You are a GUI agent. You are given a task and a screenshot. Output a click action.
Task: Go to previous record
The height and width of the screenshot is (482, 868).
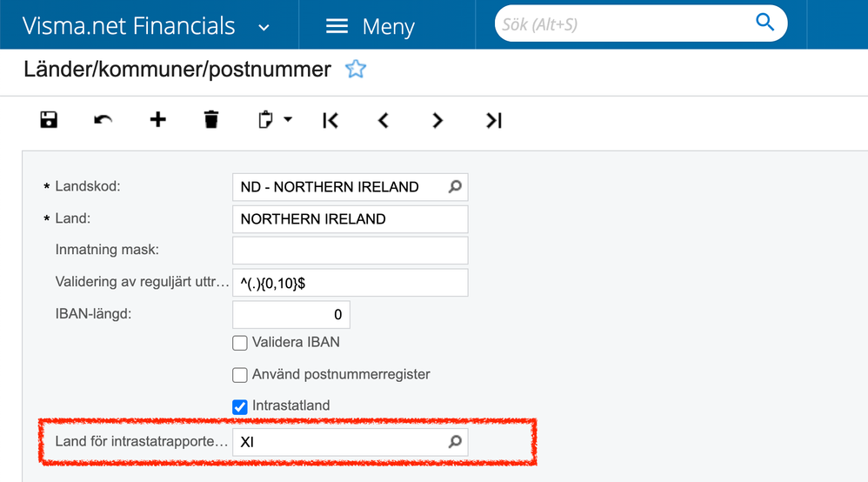tap(384, 120)
